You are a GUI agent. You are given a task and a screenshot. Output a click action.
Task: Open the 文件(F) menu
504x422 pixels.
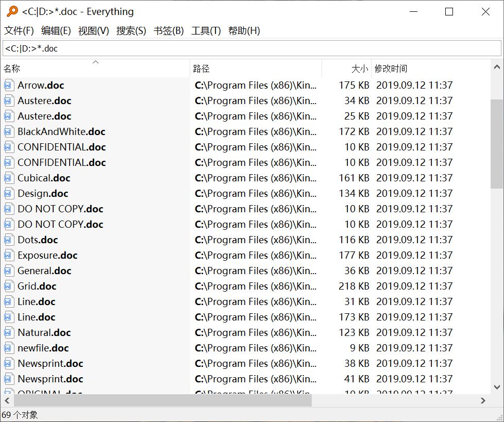[x=19, y=31]
